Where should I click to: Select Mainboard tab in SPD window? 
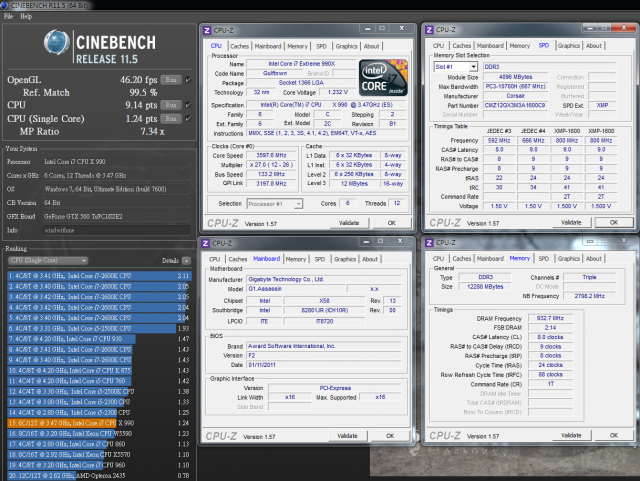(x=490, y=46)
